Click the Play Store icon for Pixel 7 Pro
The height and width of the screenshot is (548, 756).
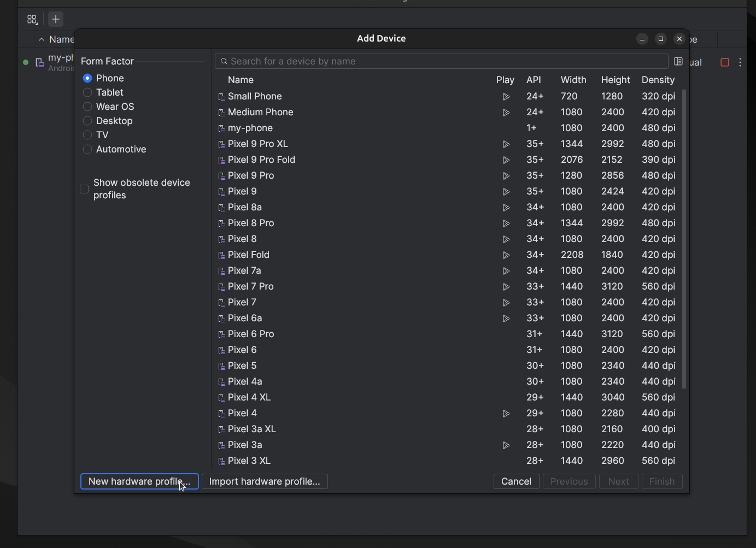pos(506,287)
